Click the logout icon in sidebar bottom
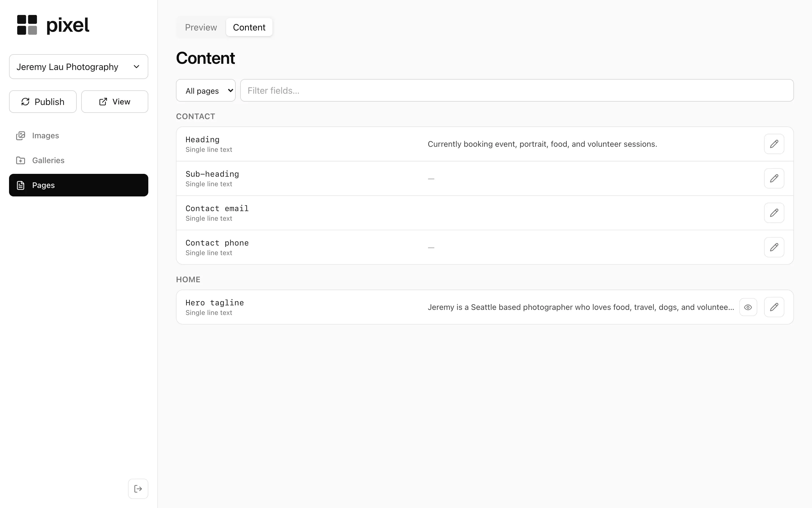The width and height of the screenshot is (812, 508). (138, 489)
